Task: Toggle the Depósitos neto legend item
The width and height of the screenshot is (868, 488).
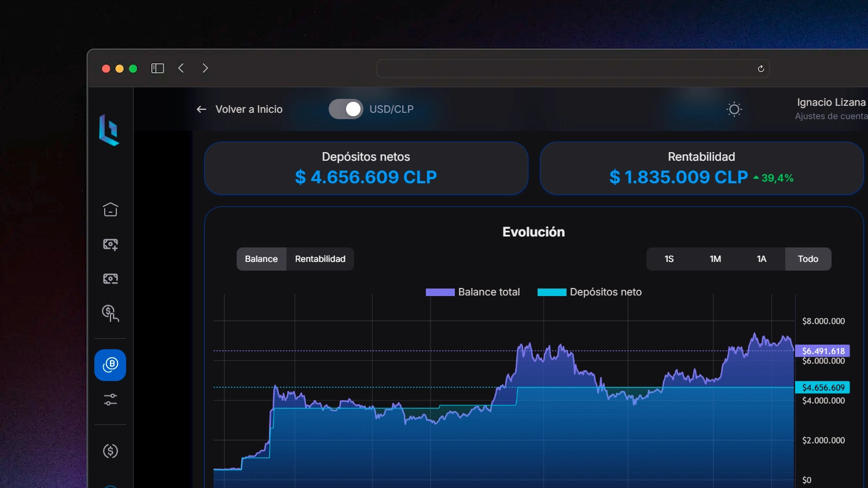Action: 589,292
